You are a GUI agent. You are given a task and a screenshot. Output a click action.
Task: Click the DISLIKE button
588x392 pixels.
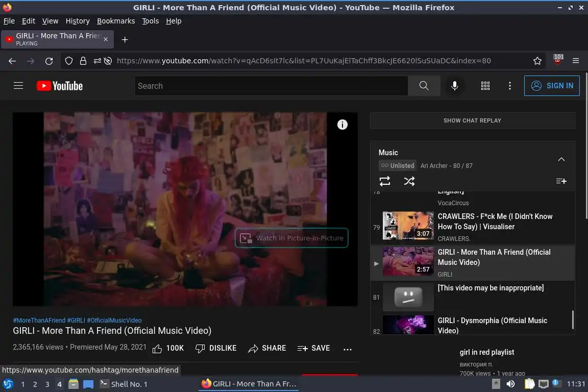coord(216,349)
